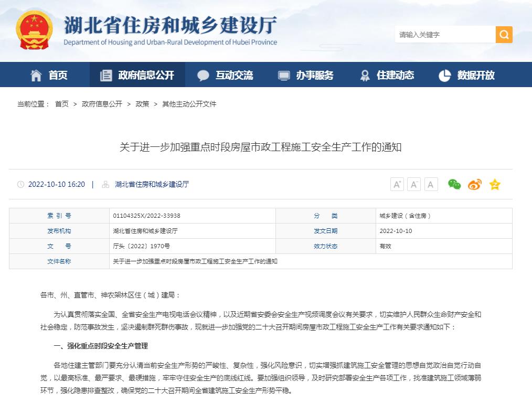Image resolution: width=532 pixels, height=403 pixels.
Task: Click the monitor icon next to 办事服务
Action: (x=283, y=75)
